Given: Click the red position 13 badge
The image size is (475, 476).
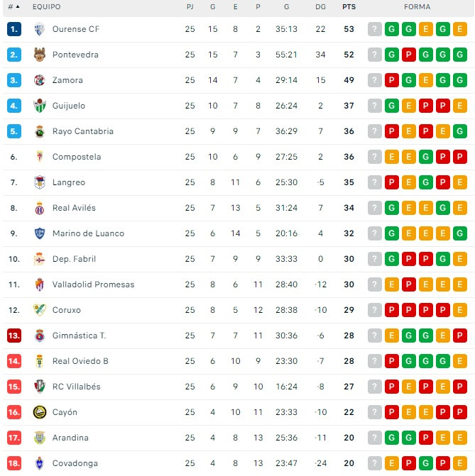Looking at the screenshot, I should pos(14,336).
